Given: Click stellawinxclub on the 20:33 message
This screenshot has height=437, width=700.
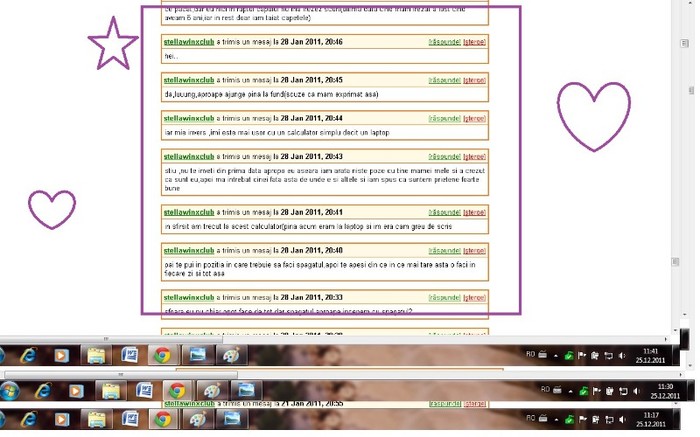Looking at the screenshot, I should (189, 297).
